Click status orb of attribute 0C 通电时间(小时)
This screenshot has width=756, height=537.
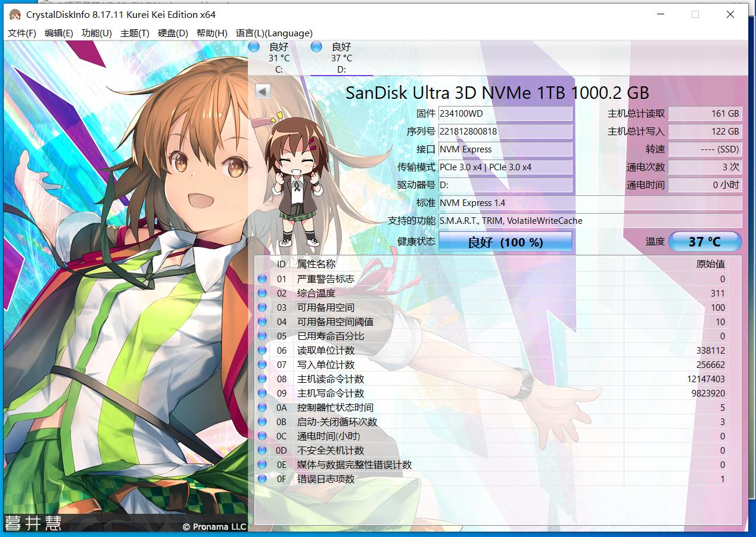pos(262,436)
